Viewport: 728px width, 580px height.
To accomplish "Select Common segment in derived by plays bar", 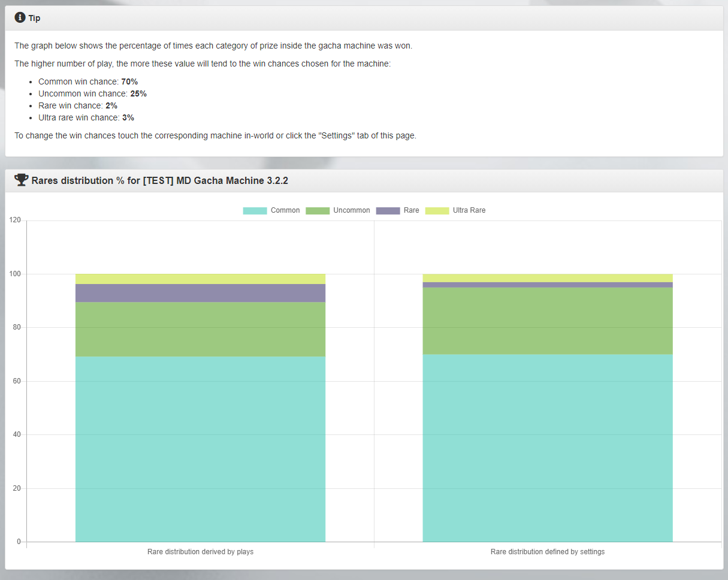I will pos(200,449).
